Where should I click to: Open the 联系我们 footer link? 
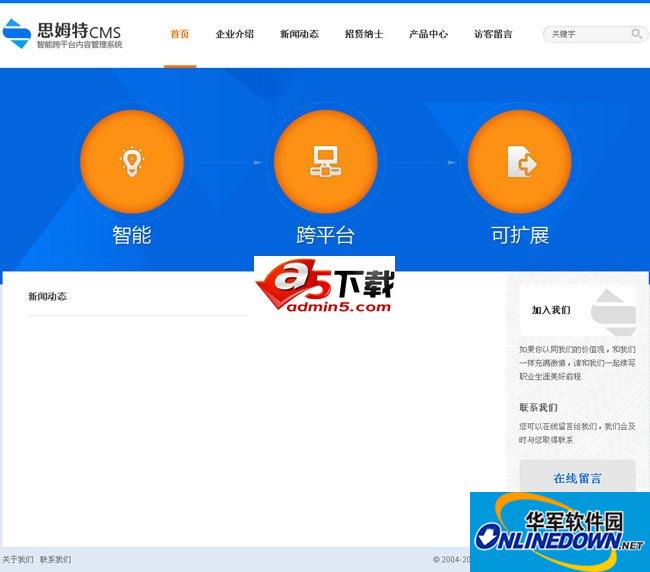point(56,559)
